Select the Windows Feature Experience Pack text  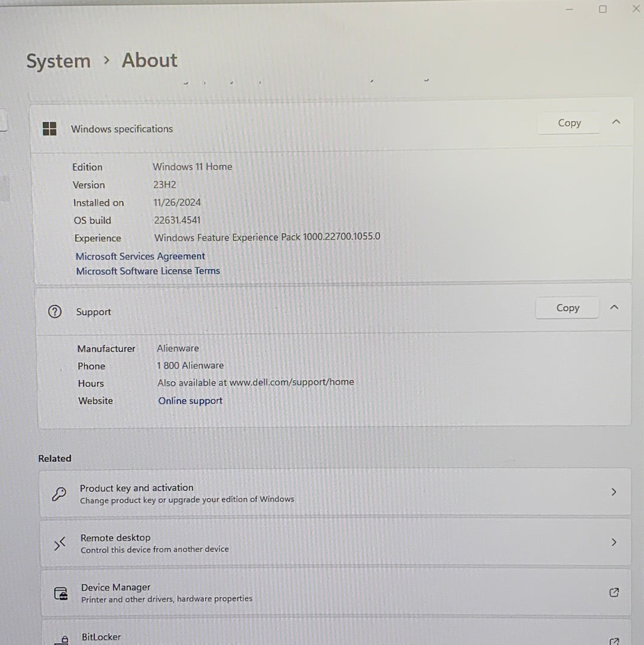(x=267, y=237)
